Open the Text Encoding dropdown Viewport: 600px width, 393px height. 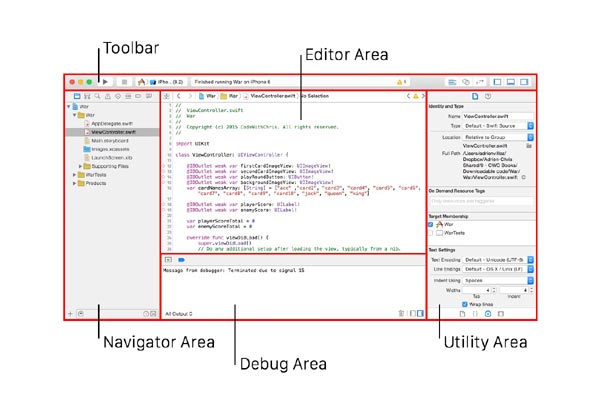[498, 260]
